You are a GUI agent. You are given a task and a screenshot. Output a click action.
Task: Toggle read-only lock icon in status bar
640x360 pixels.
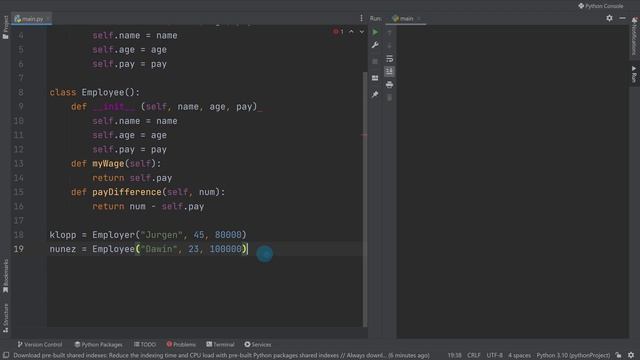619,356
